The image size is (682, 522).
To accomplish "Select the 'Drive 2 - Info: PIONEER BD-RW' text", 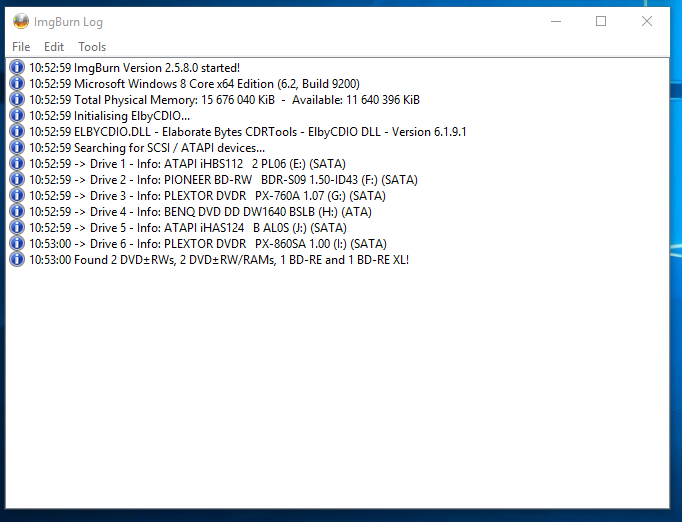I will coord(171,180).
